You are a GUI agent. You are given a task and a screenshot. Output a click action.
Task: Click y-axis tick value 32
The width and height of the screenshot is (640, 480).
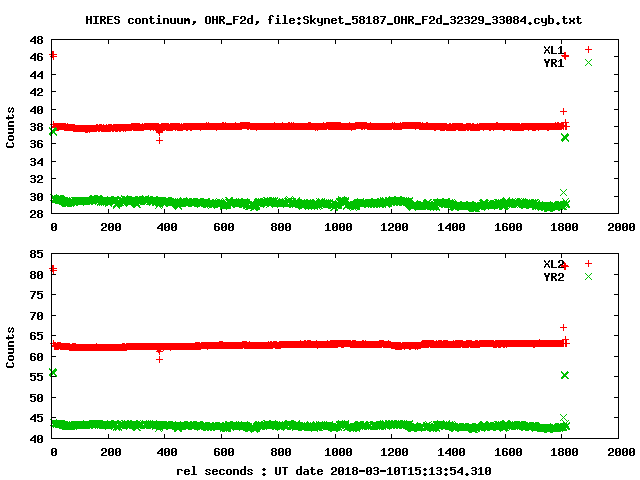[x=36, y=179]
